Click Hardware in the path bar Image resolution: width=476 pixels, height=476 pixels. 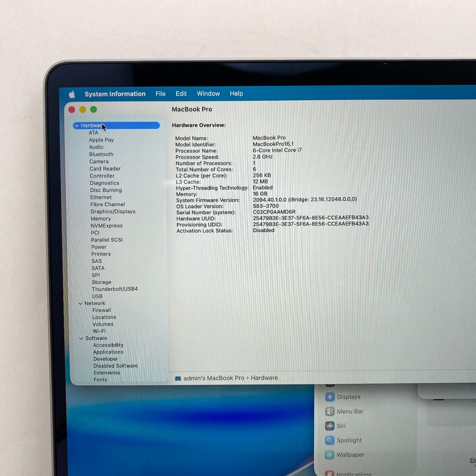[264, 378]
